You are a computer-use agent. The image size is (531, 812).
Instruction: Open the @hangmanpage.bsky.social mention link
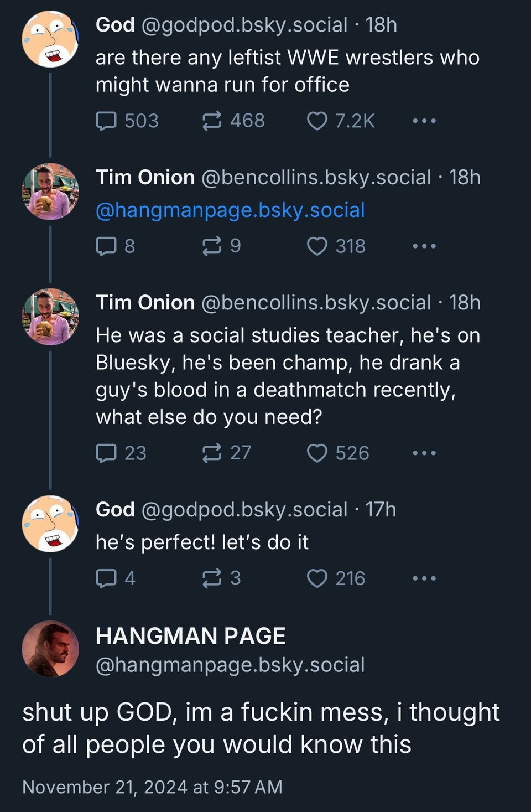[230, 210]
